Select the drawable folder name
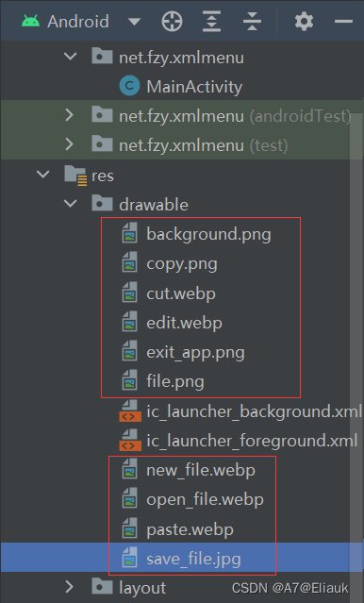 click(x=154, y=205)
